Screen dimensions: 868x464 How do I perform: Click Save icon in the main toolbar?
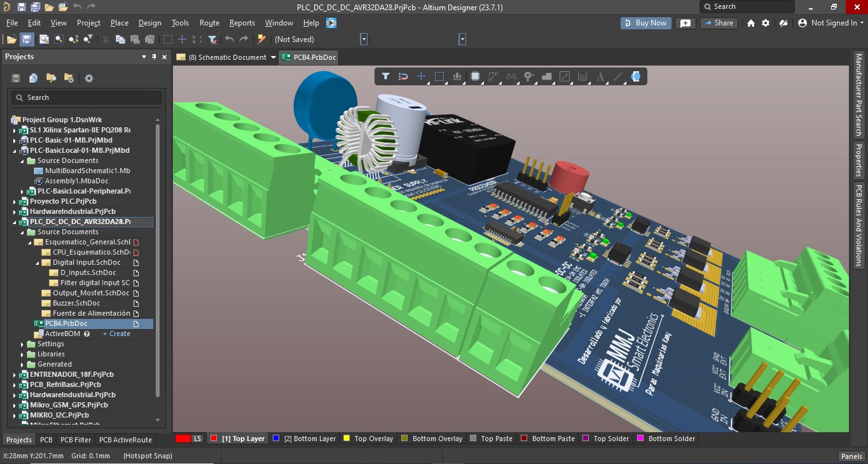pyautogui.click(x=27, y=39)
